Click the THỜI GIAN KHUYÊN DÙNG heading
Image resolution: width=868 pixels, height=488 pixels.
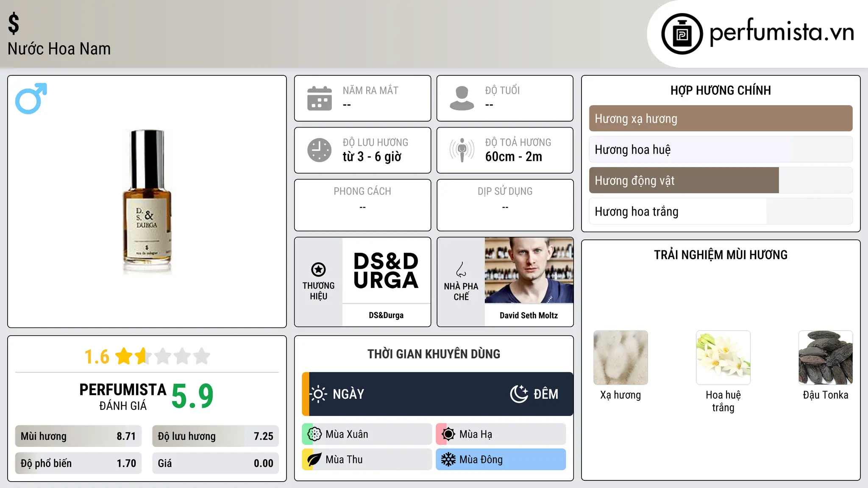[434, 354]
